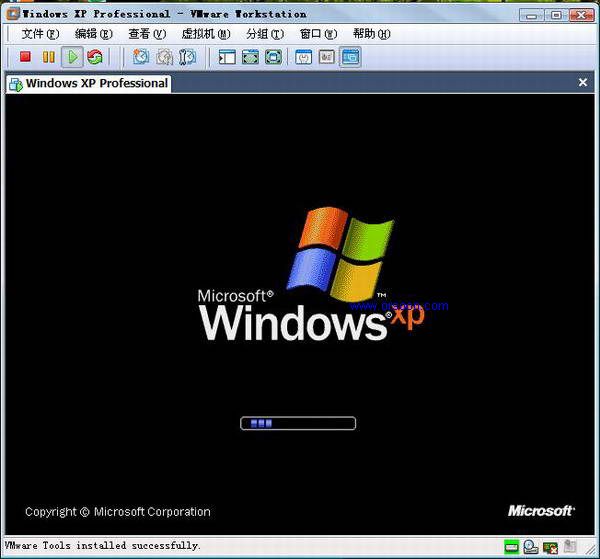Click the disconnected network adapter status icon

point(550,548)
